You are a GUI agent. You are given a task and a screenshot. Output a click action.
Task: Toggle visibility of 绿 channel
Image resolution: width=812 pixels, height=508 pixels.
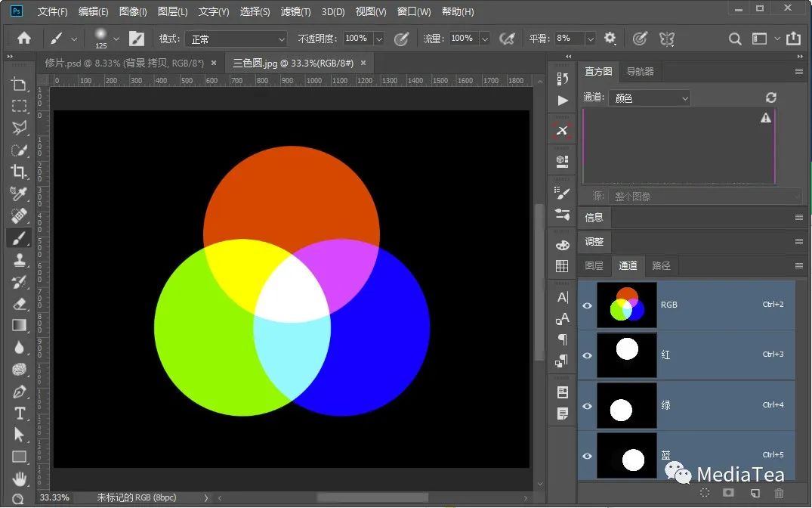click(587, 406)
